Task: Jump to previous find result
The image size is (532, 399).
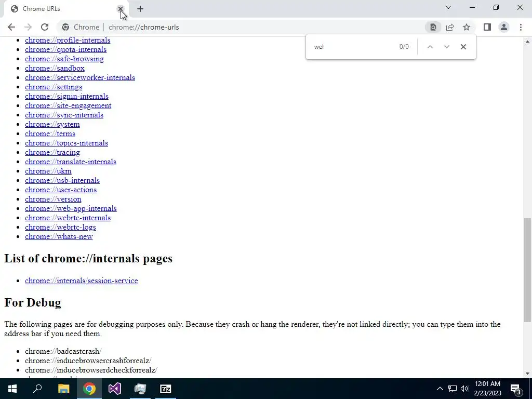Action: 430,47
